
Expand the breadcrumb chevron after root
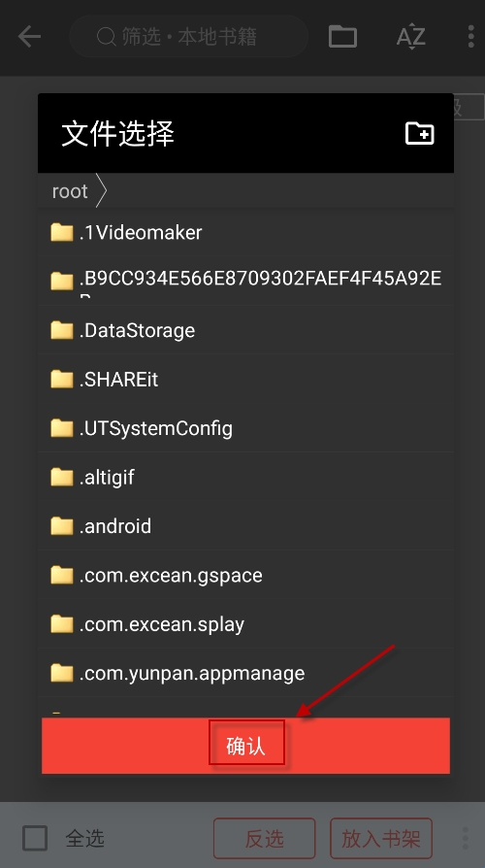[x=101, y=190]
